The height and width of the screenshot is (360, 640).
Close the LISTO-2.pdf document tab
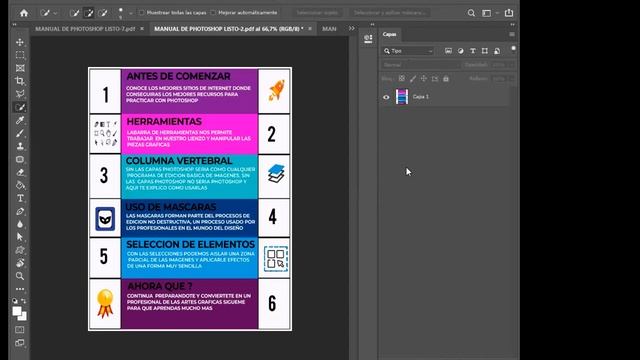pos(310,29)
